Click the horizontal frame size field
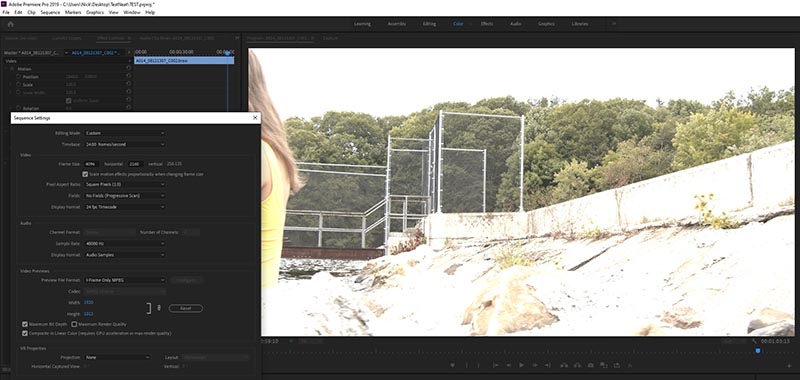 click(x=92, y=164)
